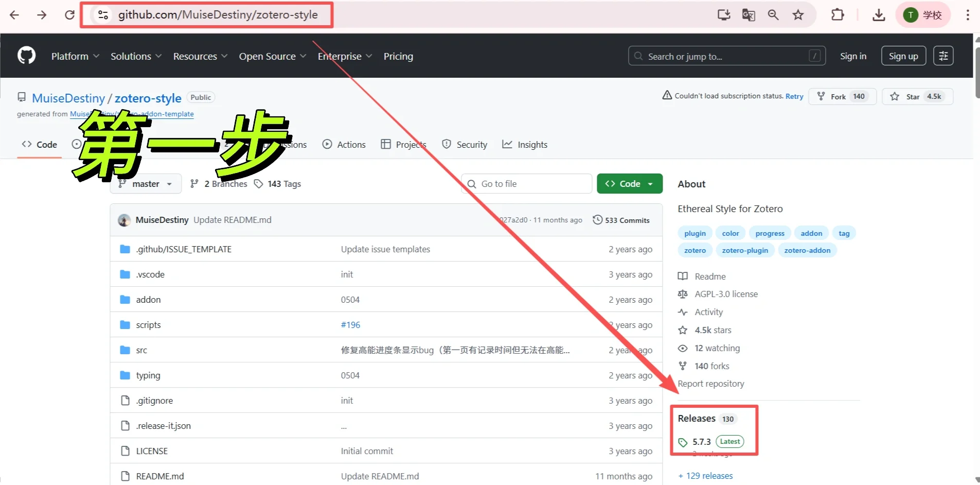Click the Readme book icon in the sidebar
Image resolution: width=980 pixels, height=485 pixels.
pos(683,276)
